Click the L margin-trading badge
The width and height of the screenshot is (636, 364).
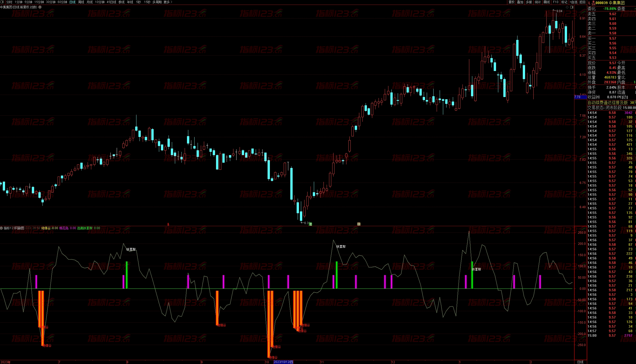590,3
